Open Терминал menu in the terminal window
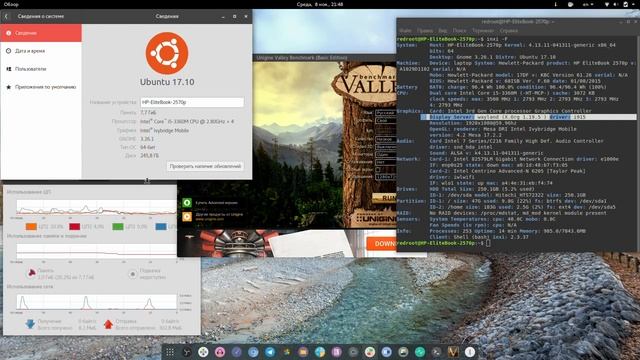Screen dimensions: 640x360 (483, 31)
